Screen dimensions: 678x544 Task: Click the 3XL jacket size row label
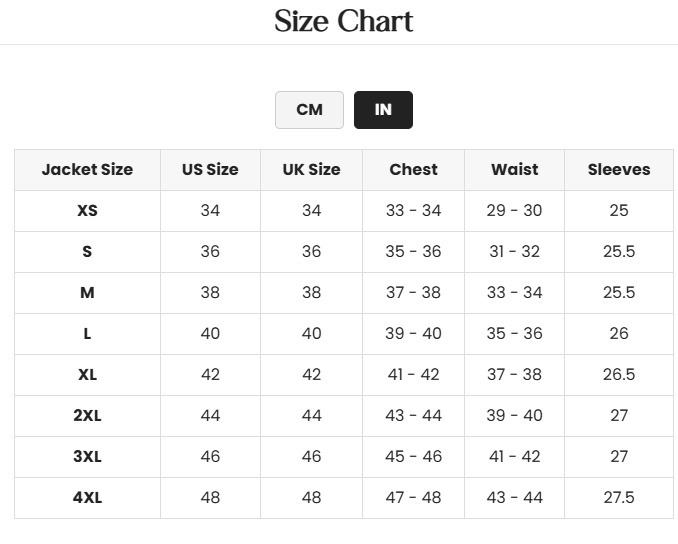[87, 457]
